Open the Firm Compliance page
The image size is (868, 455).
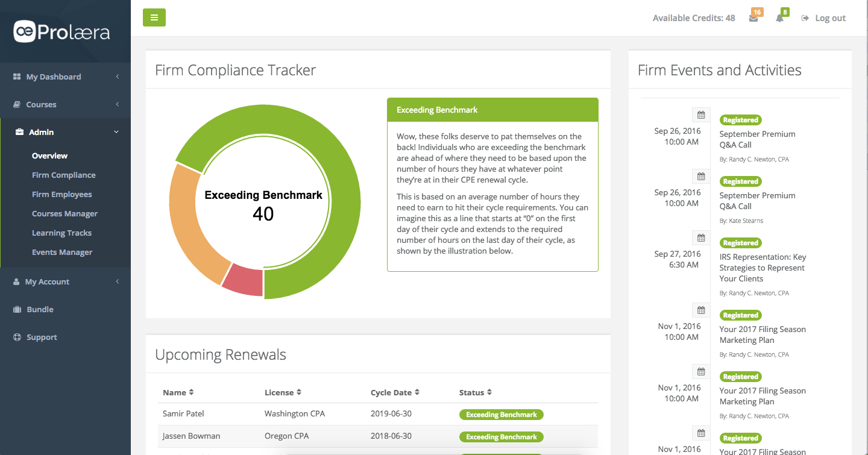63,175
